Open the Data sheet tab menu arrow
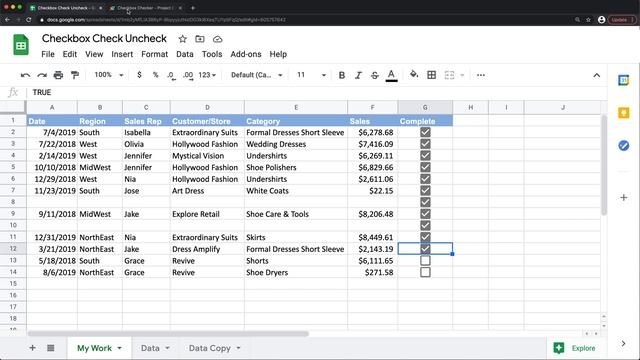 pyautogui.click(x=167, y=348)
